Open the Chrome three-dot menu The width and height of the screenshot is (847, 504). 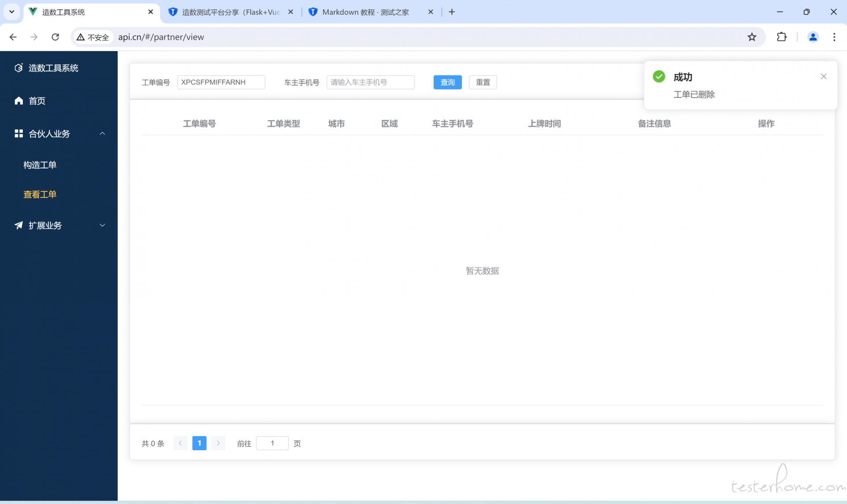click(834, 37)
